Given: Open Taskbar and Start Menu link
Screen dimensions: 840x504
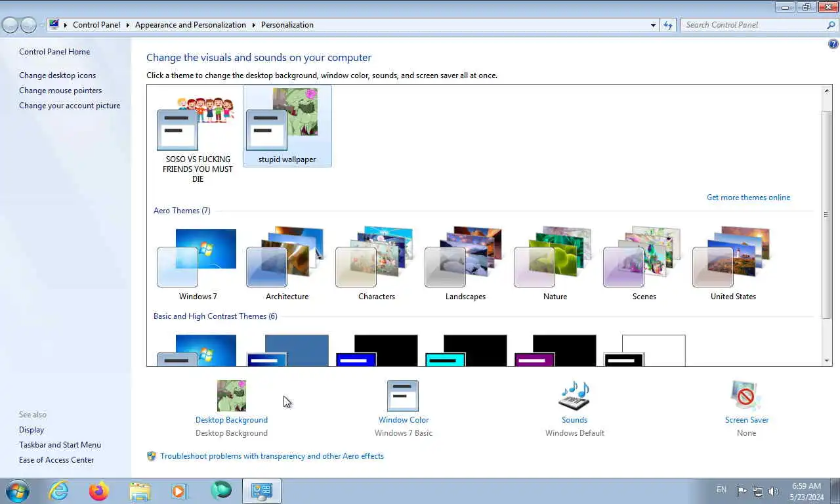Looking at the screenshot, I should tap(60, 445).
